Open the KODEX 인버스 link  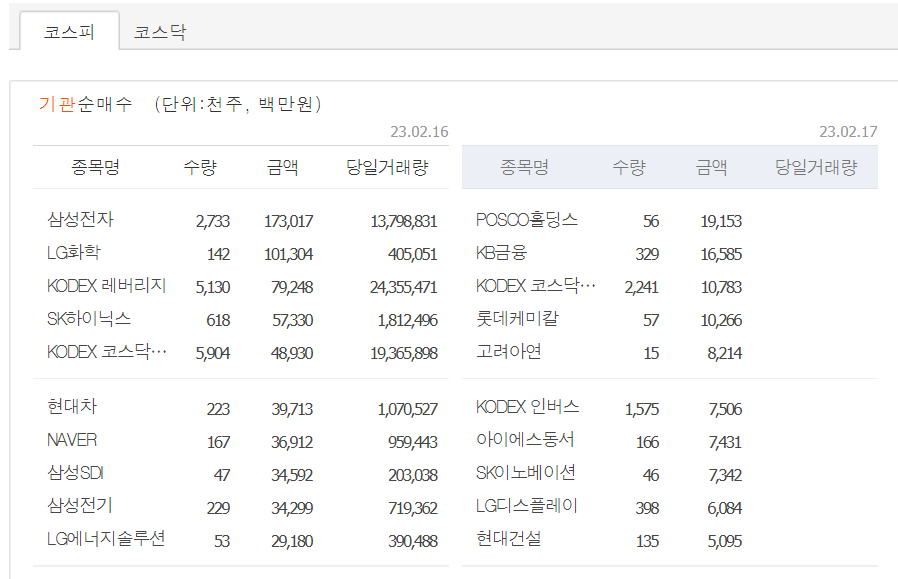click(527, 407)
